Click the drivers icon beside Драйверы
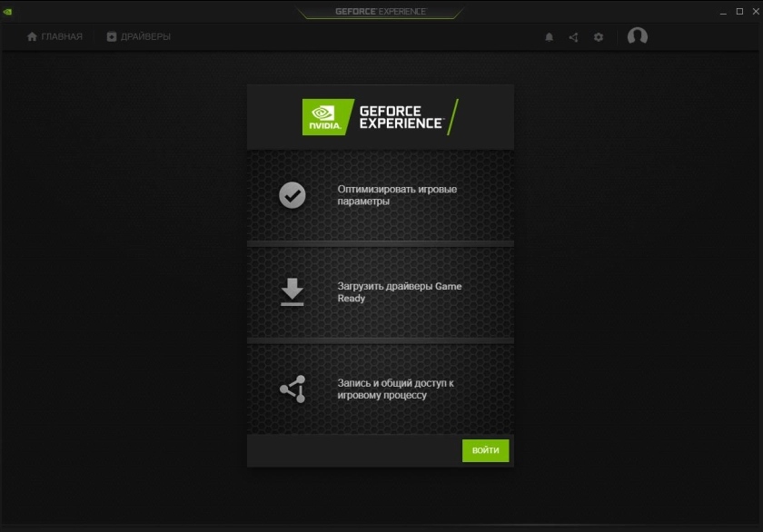The height and width of the screenshot is (532, 763). point(112,37)
